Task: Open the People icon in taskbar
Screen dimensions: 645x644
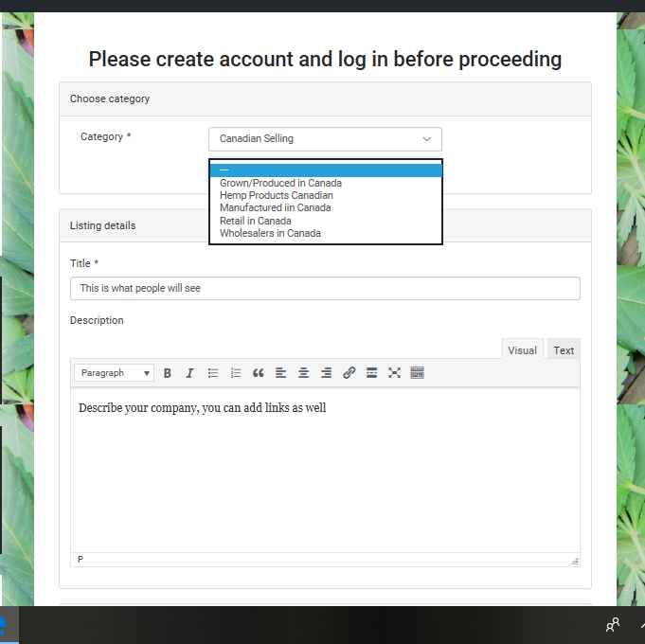Action: (x=613, y=625)
